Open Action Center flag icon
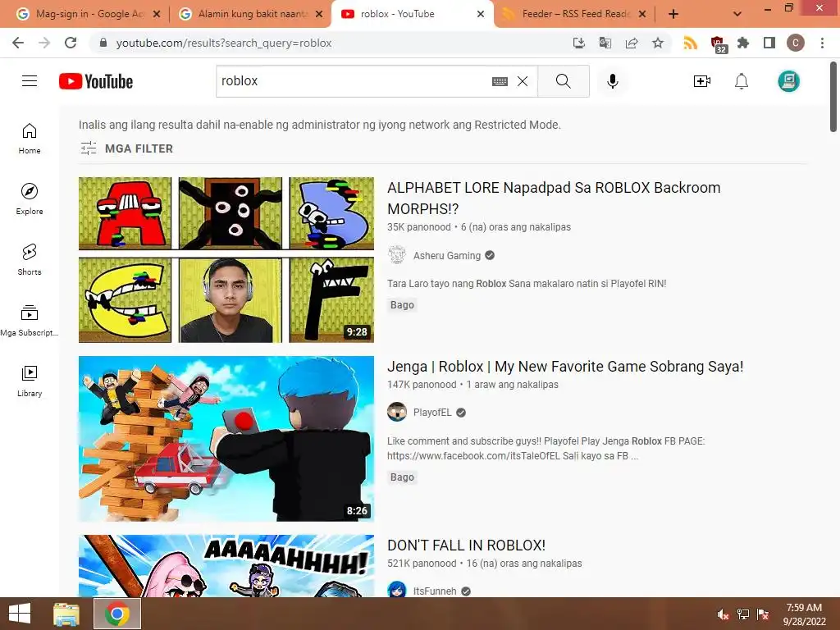This screenshot has width=840, height=630. 763,614
